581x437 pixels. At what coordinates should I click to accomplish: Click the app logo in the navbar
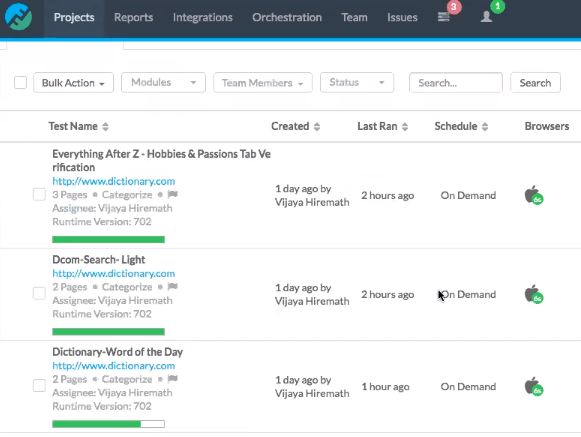tap(18, 16)
